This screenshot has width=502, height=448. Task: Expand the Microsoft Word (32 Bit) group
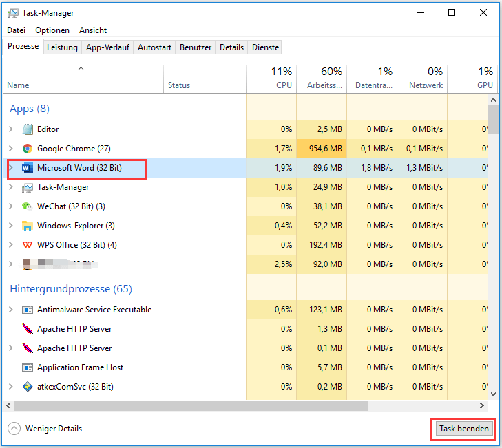coord(11,168)
